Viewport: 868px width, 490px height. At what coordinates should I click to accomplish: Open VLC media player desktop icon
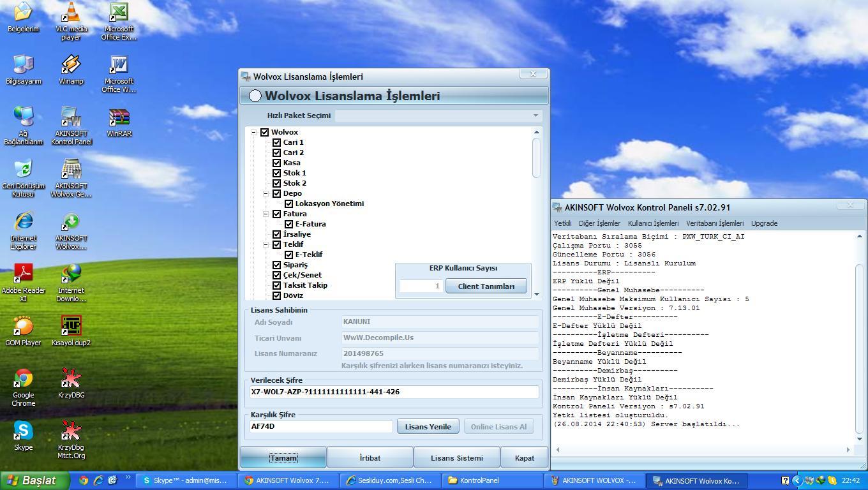(71, 21)
